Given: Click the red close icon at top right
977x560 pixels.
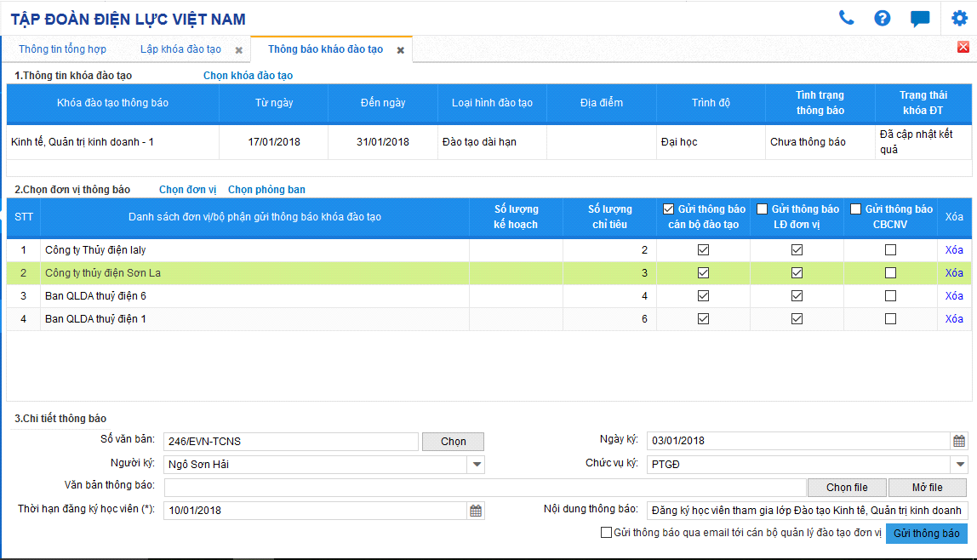Looking at the screenshot, I should pyautogui.click(x=963, y=48).
